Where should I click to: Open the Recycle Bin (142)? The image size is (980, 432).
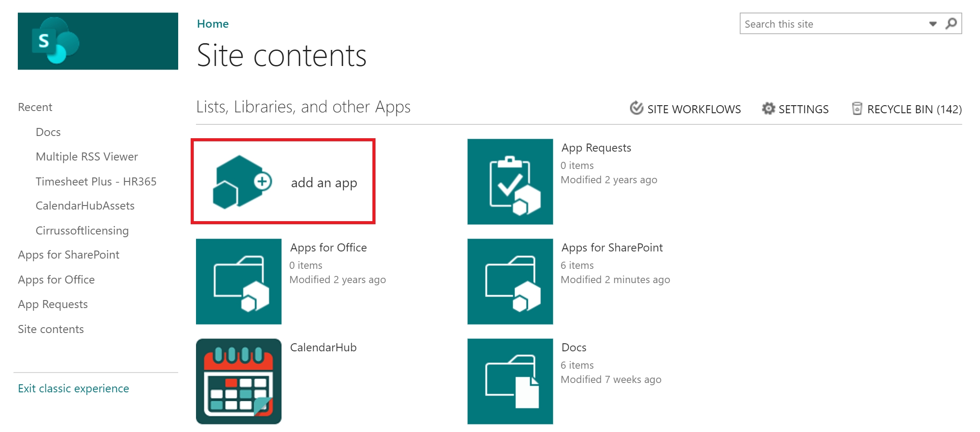(x=906, y=109)
